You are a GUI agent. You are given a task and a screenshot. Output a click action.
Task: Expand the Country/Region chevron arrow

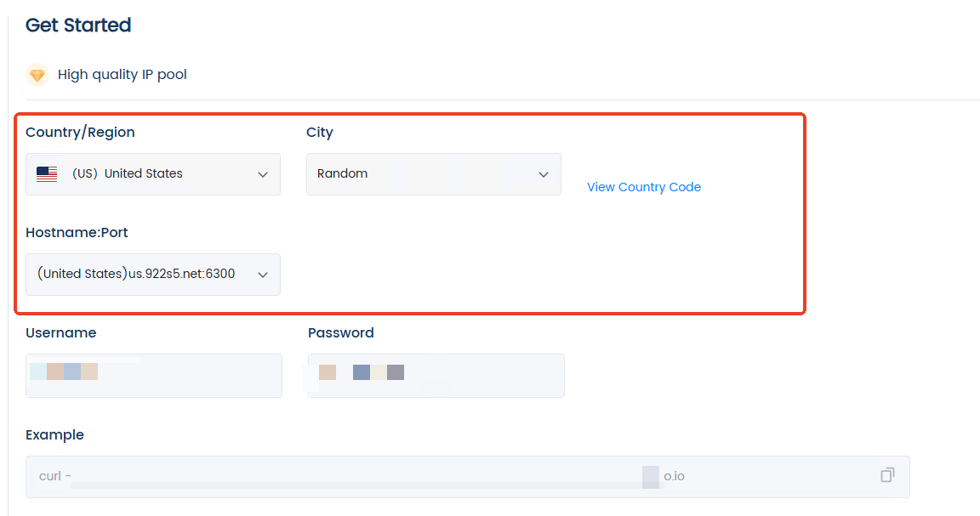[x=263, y=174]
